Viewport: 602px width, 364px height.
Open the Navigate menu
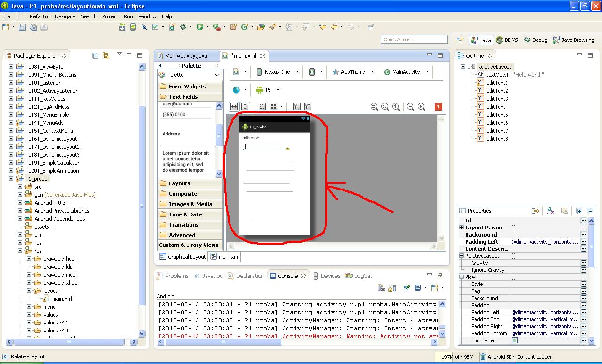[65, 16]
